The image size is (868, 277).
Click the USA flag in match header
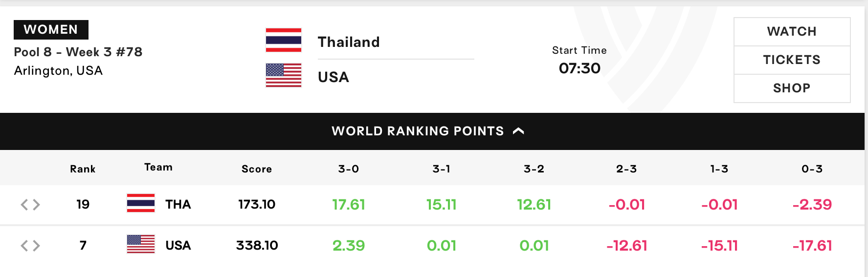[x=284, y=75]
